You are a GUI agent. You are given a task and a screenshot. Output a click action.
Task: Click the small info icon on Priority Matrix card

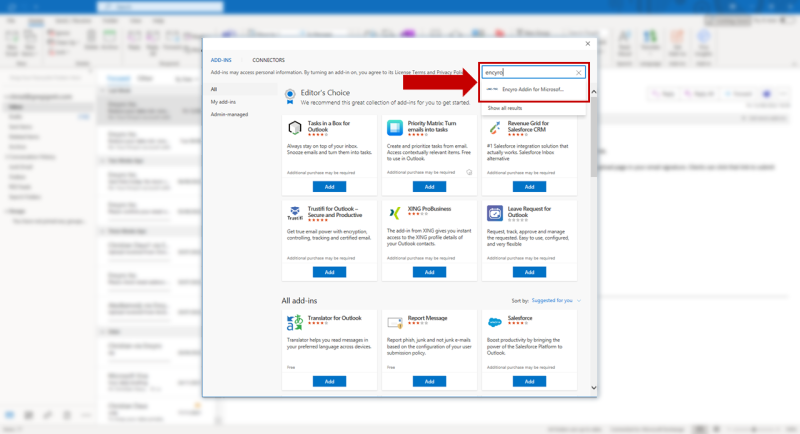469,172
